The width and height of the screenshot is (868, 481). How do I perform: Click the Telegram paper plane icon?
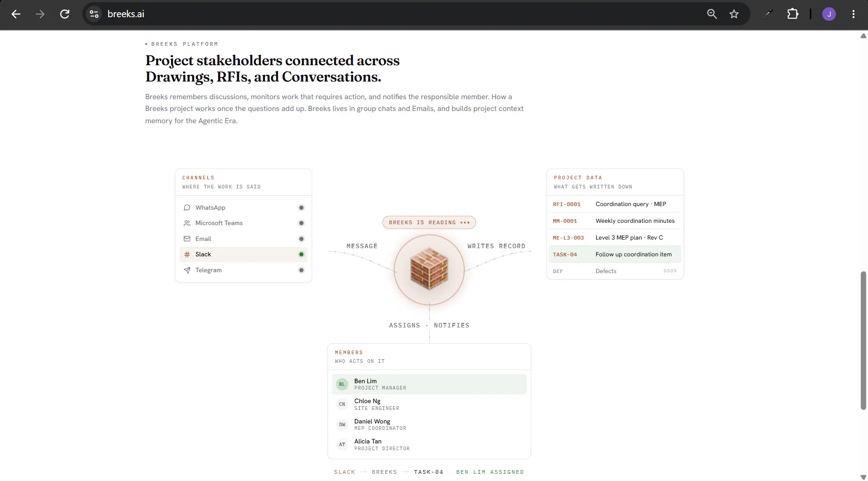click(x=187, y=270)
